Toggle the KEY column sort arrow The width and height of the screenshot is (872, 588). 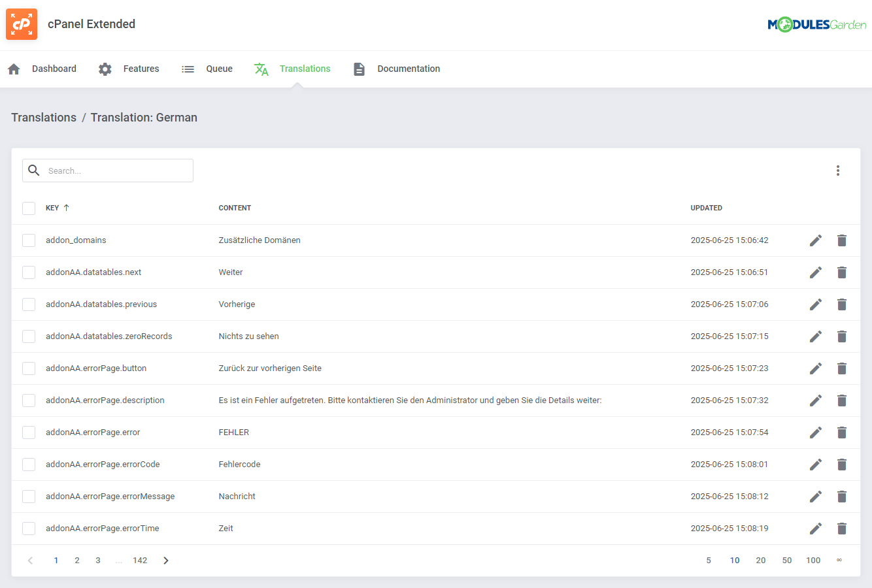point(67,207)
